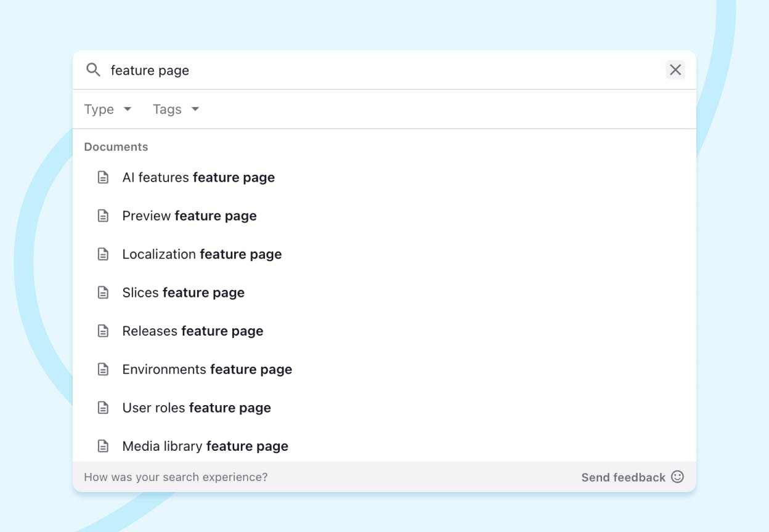Clear the search with the X button
Viewport: 769px width, 532px height.
(x=675, y=70)
